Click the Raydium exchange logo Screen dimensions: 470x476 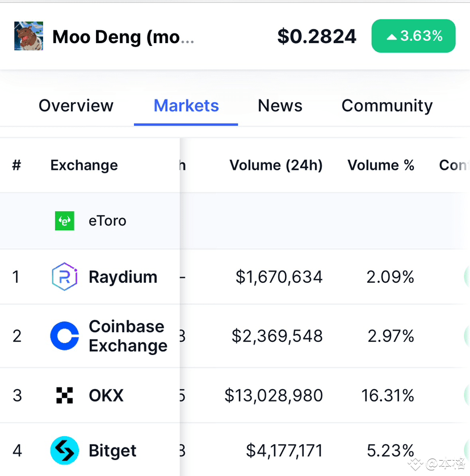(64, 277)
